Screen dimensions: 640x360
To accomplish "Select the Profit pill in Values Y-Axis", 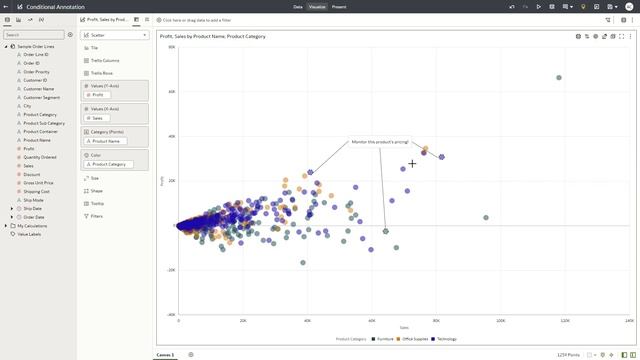I will pos(97,95).
